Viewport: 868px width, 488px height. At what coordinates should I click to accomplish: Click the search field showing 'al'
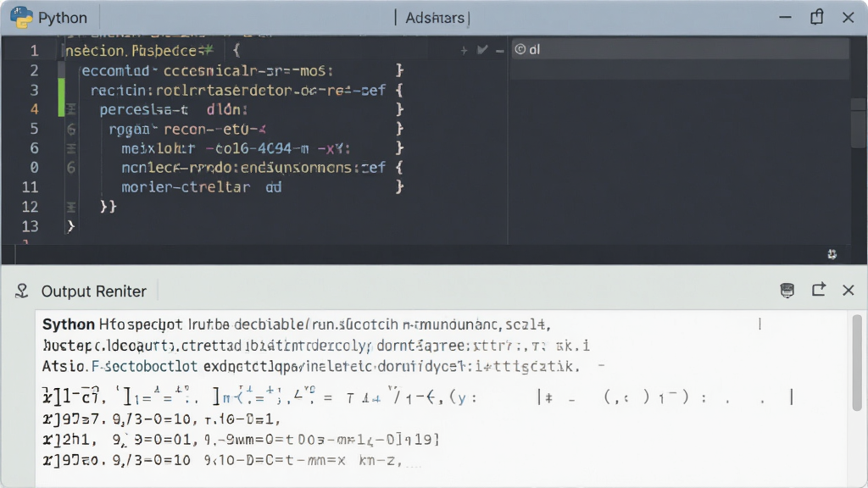click(x=680, y=49)
